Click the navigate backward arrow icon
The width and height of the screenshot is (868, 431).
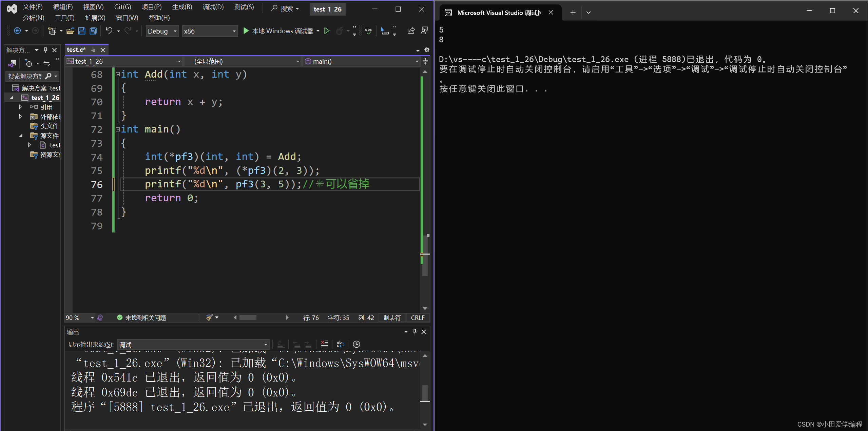(17, 31)
